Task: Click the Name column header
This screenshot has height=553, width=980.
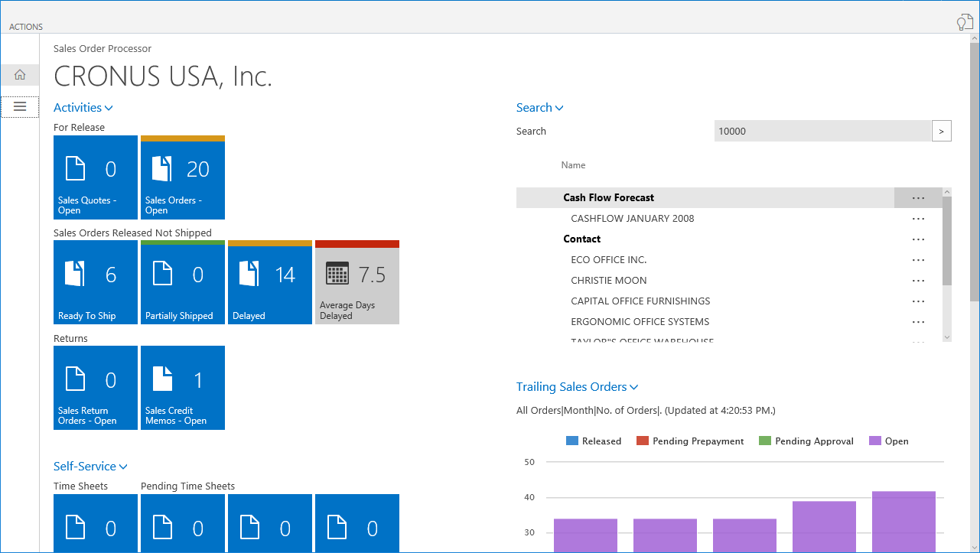Action: 573,165
